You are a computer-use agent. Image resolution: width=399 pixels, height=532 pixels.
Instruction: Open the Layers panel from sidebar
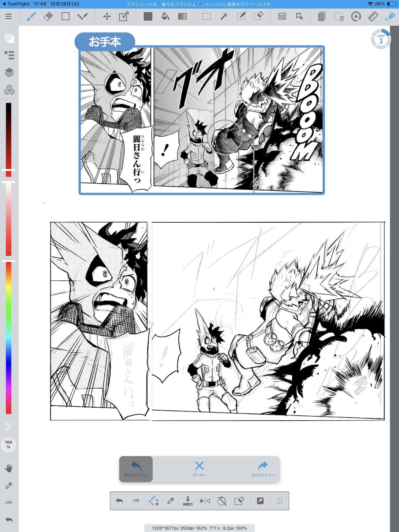[9, 72]
